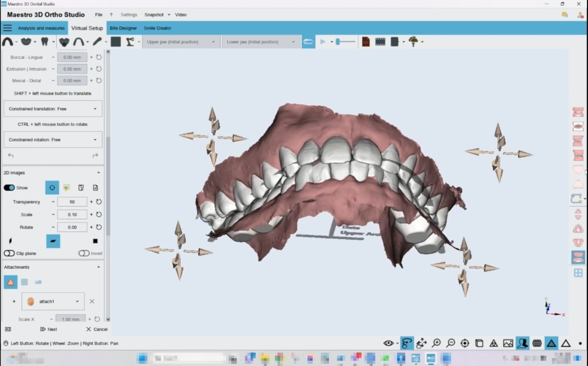Screen dimensions: 588x366
Task: Open the Upper jaw position dropdown
Action: click(181, 42)
